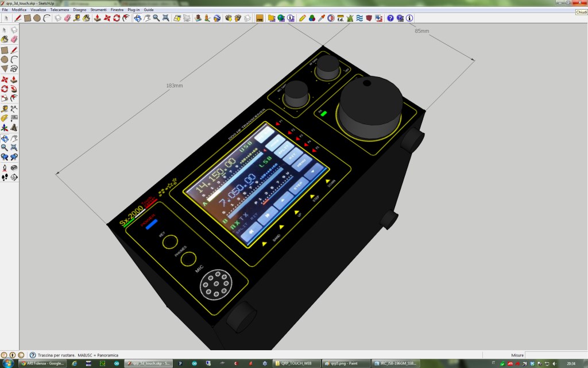Select the Eraser tool in top toolbar

click(67, 18)
